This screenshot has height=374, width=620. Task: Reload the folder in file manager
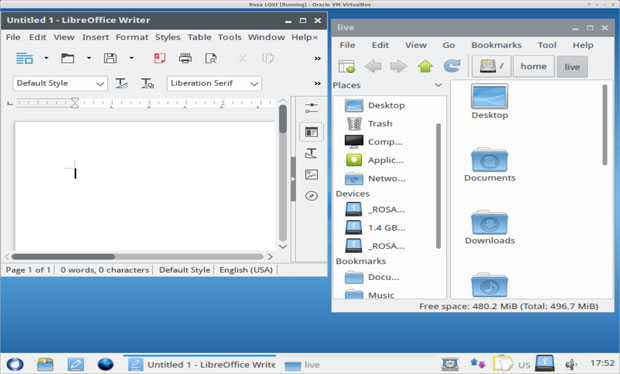pos(452,66)
